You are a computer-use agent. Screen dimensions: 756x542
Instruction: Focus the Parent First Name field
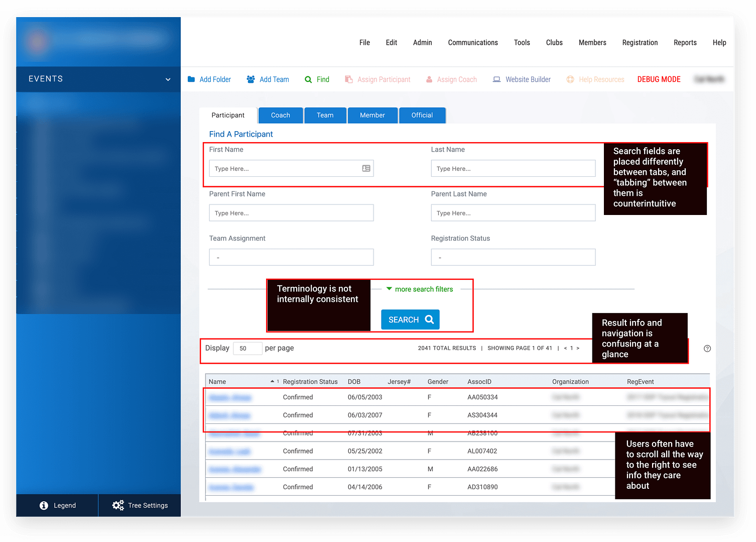291,212
